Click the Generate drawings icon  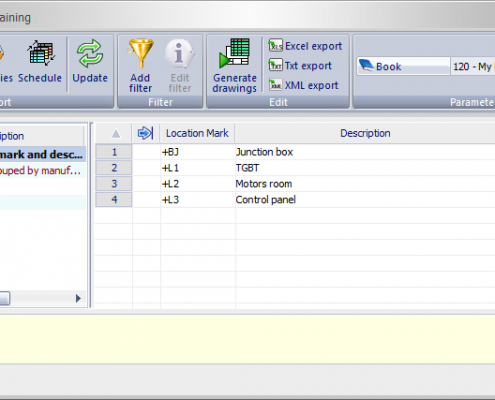coord(234,53)
